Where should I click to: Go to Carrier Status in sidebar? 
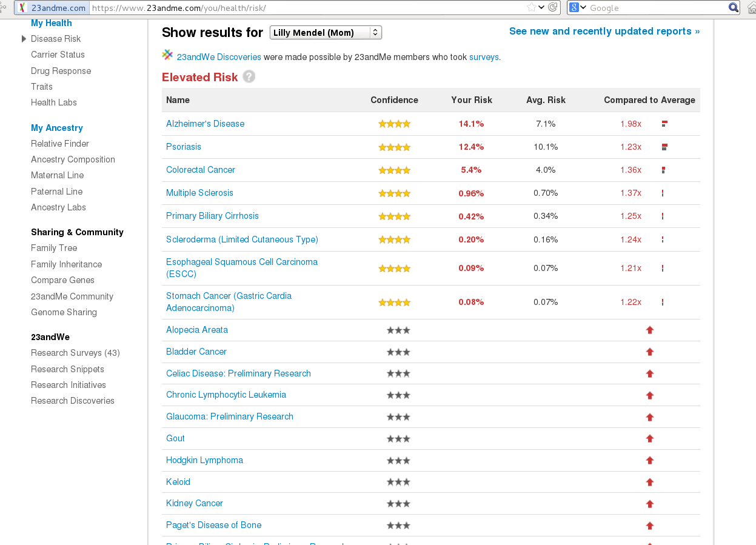[58, 55]
